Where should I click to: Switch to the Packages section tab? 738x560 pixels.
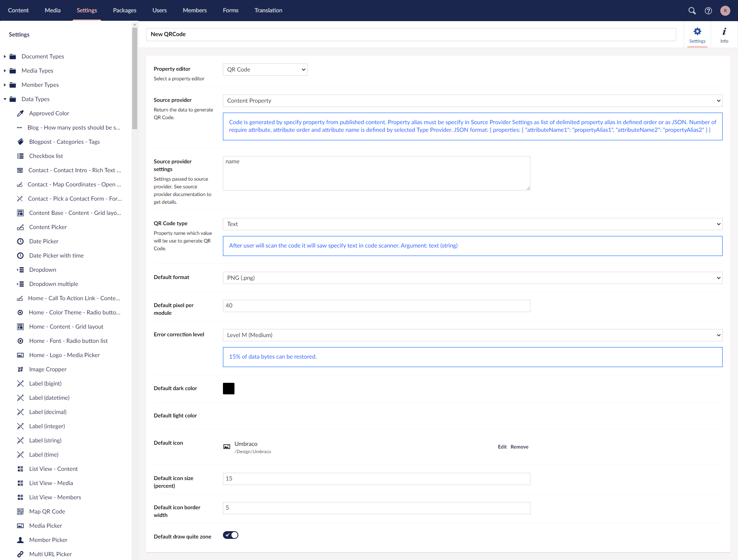[125, 10]
